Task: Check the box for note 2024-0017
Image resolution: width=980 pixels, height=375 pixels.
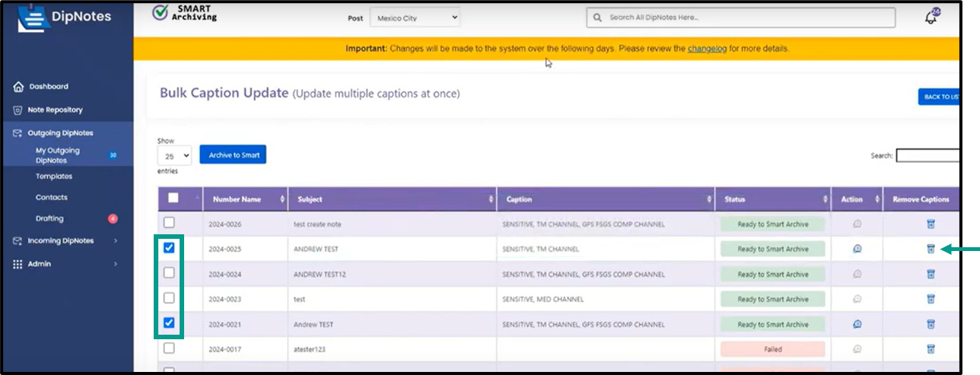Action: (x=169, y=348)
